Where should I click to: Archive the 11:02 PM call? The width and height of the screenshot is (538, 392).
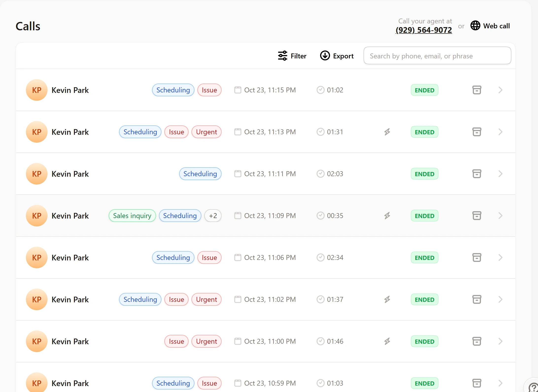click(x=477, y=299)
